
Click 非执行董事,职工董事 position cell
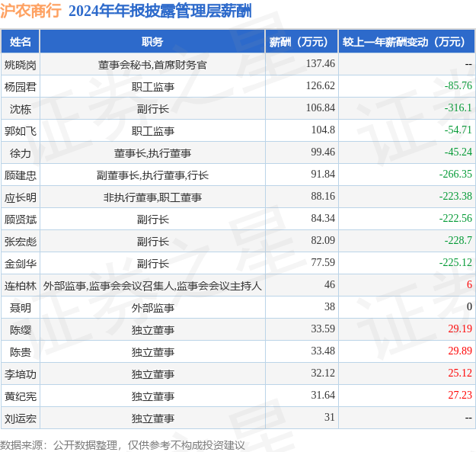152,197
